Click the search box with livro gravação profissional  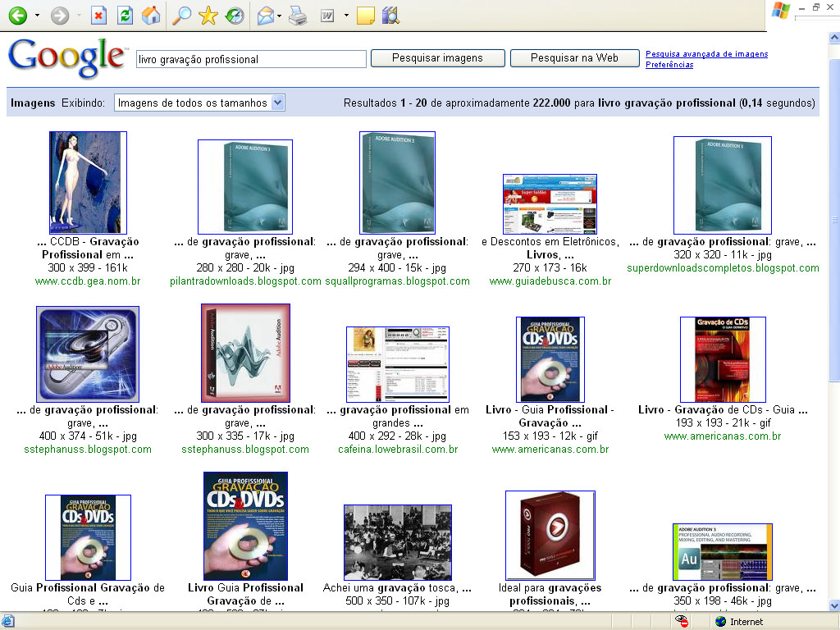coord(250,59)
